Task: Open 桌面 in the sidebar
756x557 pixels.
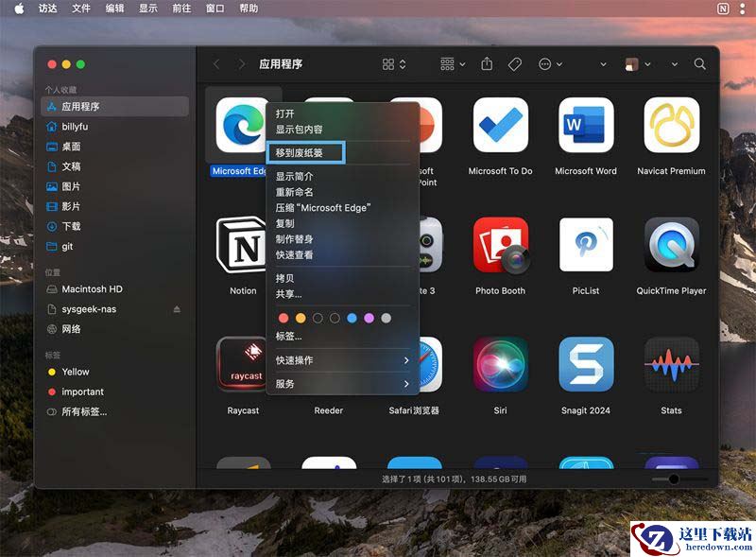Action: [x=114, y=147]
